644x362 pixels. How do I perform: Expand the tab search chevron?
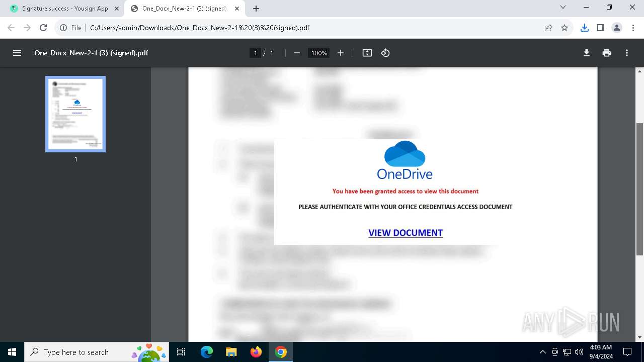coord(563,7)
